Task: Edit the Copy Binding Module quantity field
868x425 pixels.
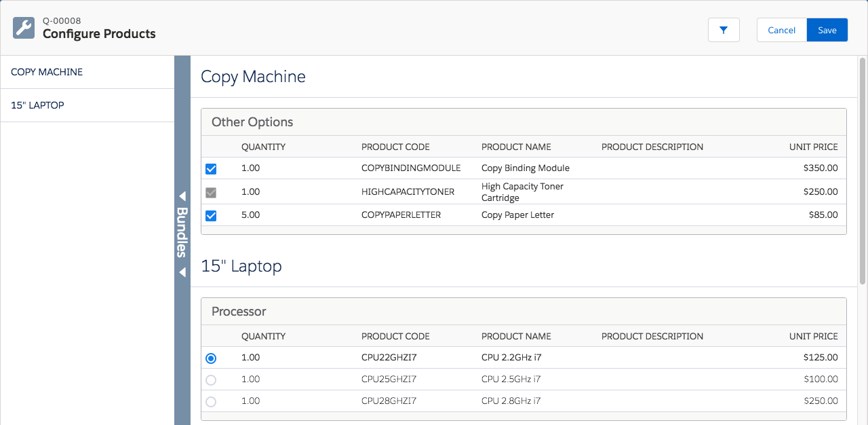Action: coord(251,168)
